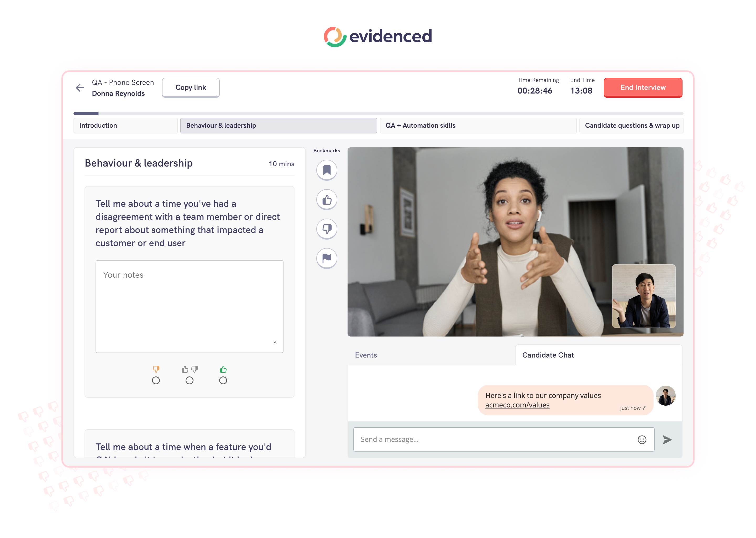Send the chat message with arrow icon
This screenshot has width=756, height=538.
pyautogui.click(x=667, y=439)
